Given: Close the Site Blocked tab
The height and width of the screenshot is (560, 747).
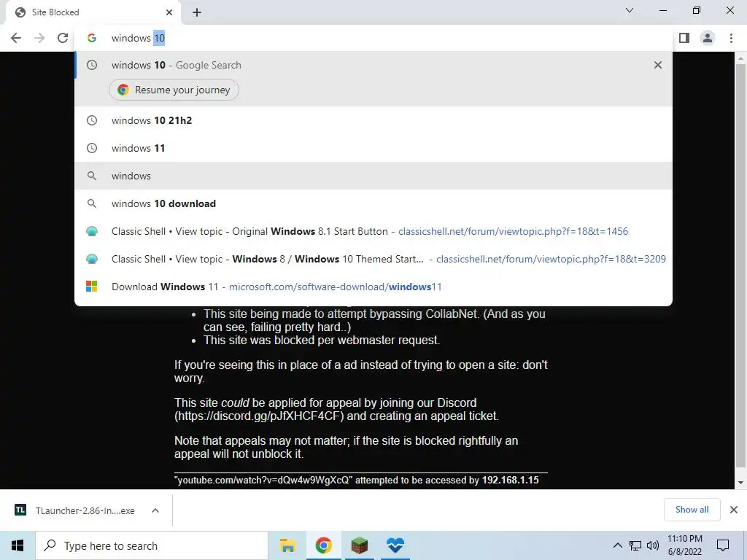Looking at the screenshot, I should point(169,12).
